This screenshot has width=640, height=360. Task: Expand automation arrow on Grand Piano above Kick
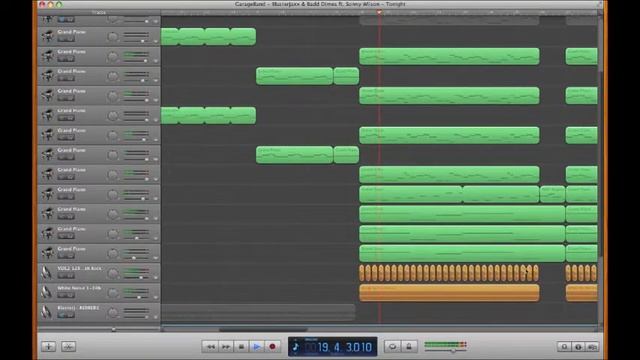(156, 258)
